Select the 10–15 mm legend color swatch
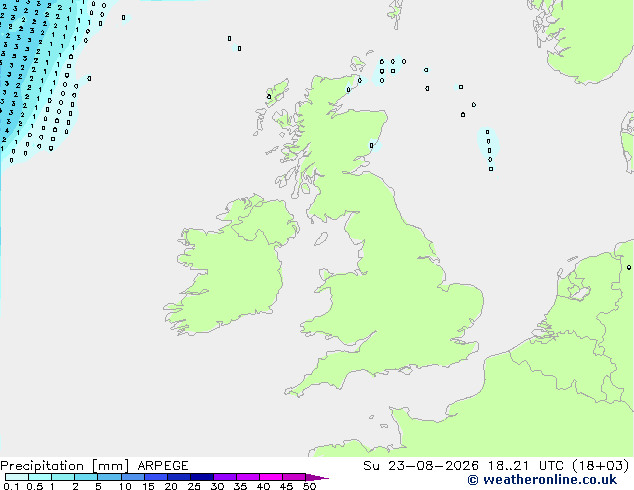 tap(133, 477)
